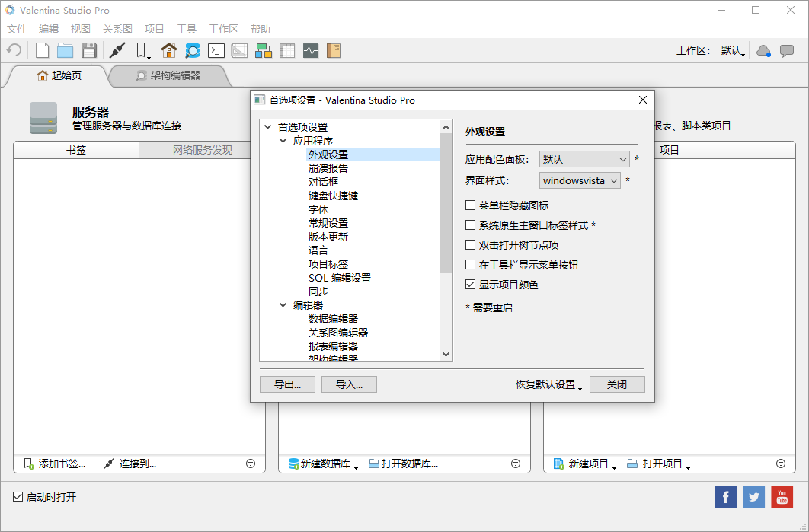Select 语言 in the preferences tree
The width and height of the screenshot is (809, 532).
[318, 250]
